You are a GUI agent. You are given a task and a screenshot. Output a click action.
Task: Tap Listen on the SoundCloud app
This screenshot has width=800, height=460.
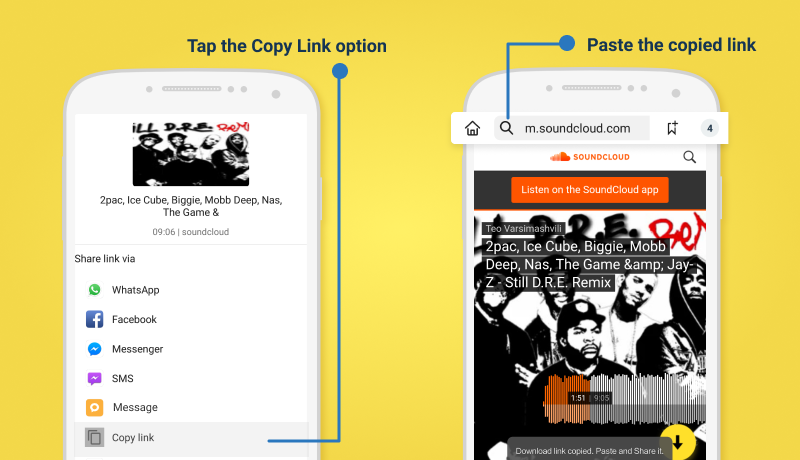click(x=590, y=190)
